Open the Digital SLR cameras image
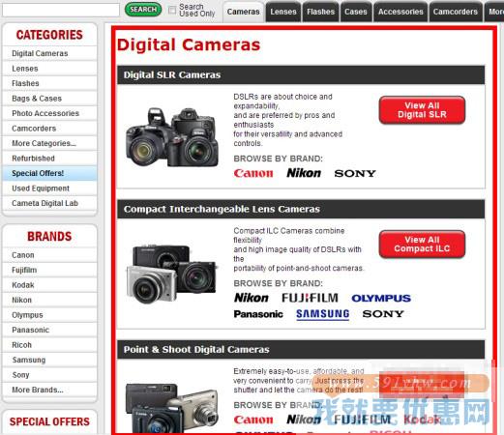The image size is (504, 435). point(172,137)
